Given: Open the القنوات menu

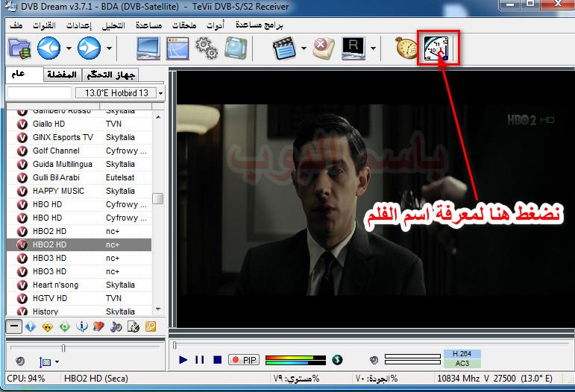Looking at the screenshot, I should (x=44, y=25).
